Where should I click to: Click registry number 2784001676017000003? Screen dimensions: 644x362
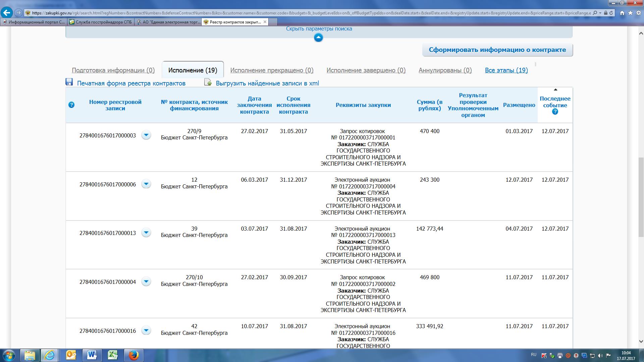(108, 136)
